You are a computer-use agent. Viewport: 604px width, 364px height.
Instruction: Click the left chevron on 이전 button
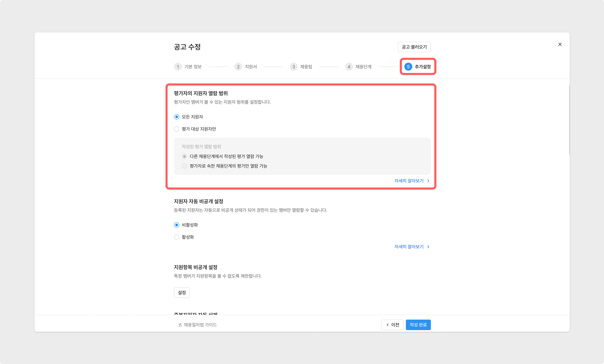[388, 325]
